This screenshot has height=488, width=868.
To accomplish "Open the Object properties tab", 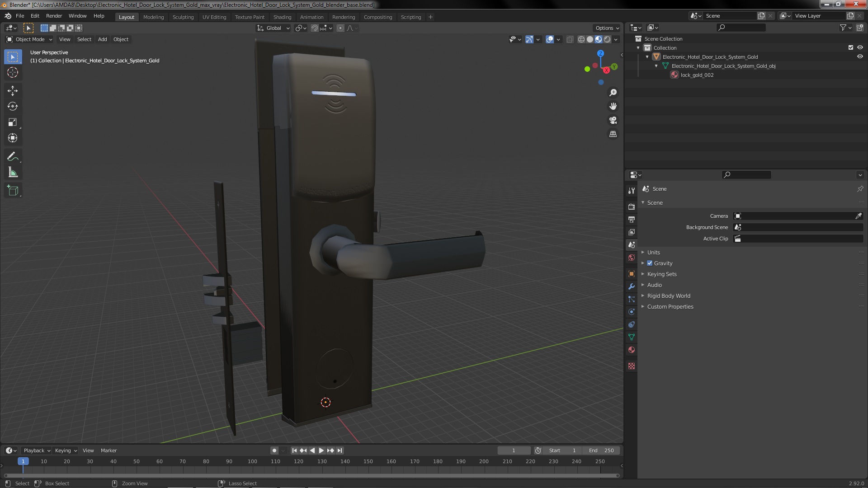I will click(632, 274).
